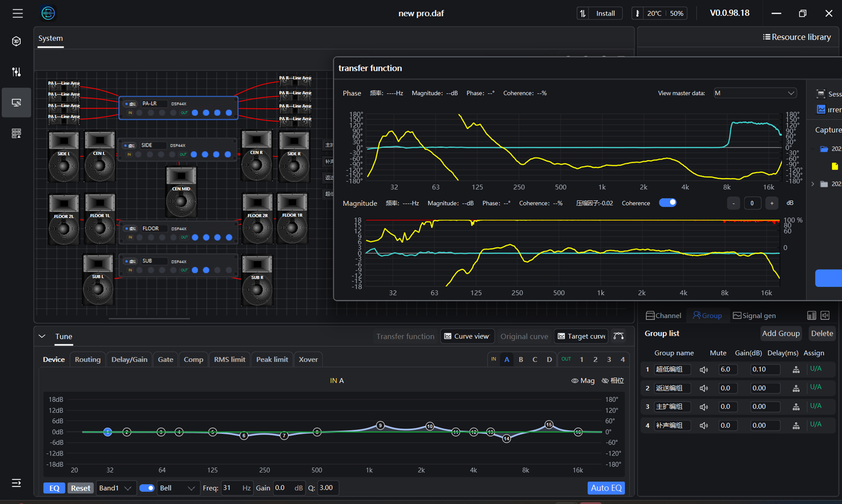Select EQ band node 9 on curve

(380, 425)
